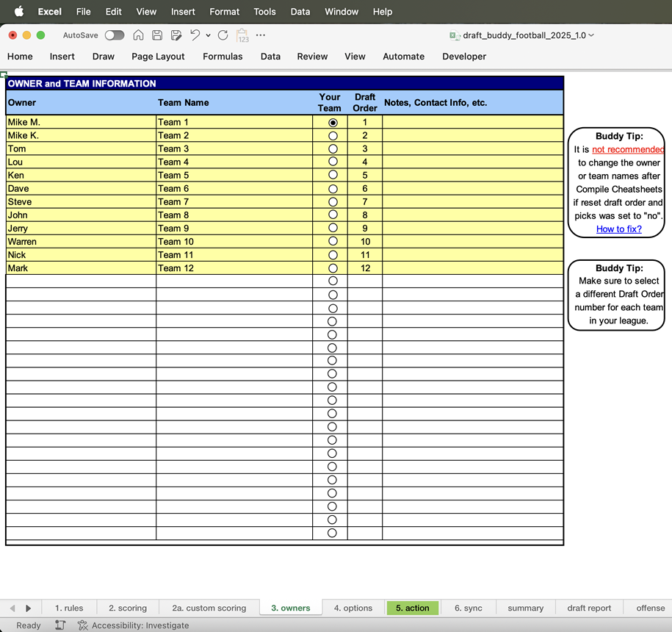
Task: Select the Notes cell for Team 2
Action: [x=472, y=135]
